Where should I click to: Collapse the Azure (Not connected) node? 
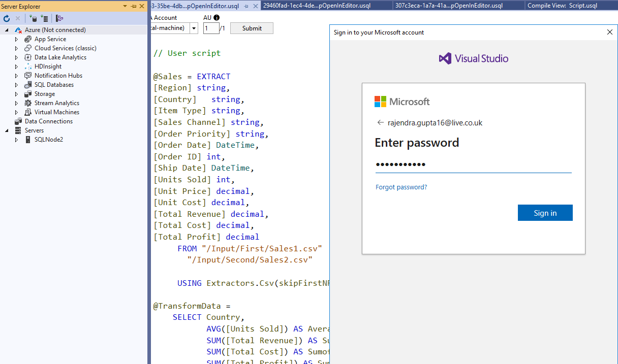point(7,30)
